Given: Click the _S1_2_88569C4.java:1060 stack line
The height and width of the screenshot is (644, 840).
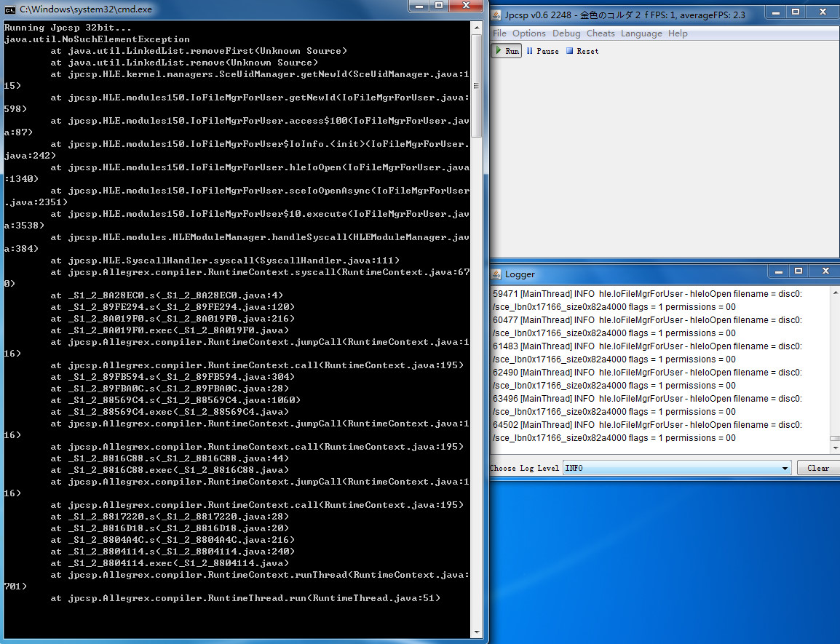Looking at the screenshot, I should (x=175, y=400).
